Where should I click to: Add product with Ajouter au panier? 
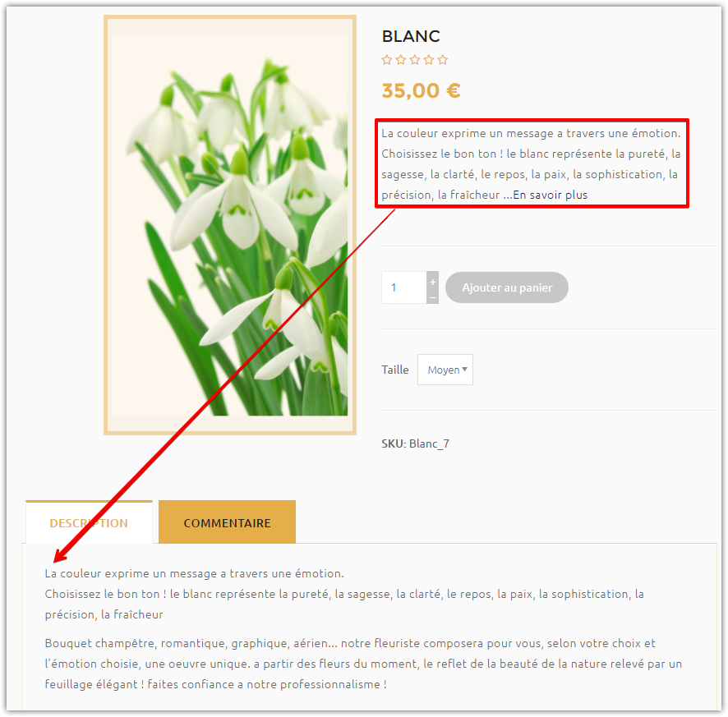pyautogui.click(x=507, y=287)
